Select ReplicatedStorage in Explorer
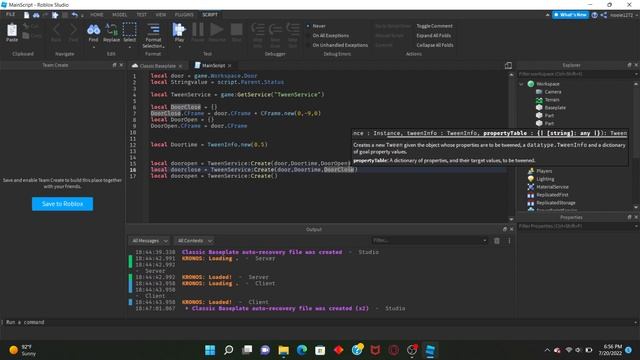This screenshot has height=360, width=640. (556, 203)
